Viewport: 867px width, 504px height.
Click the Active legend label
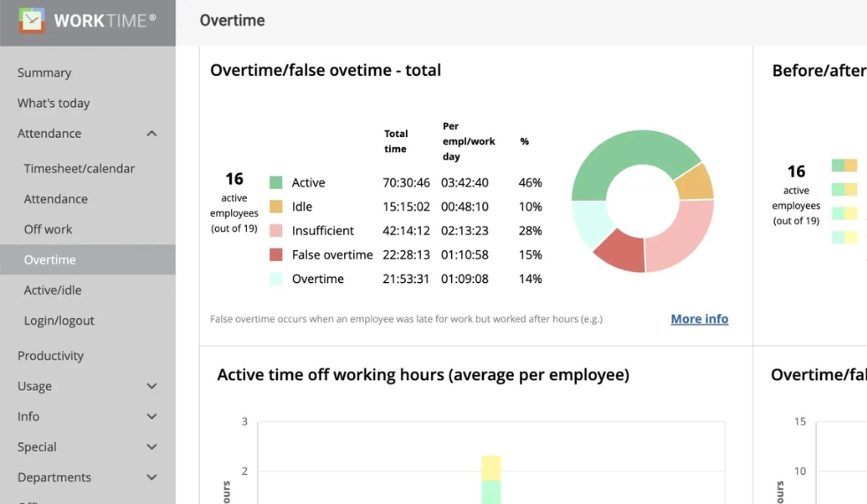(x=309, y=183)
